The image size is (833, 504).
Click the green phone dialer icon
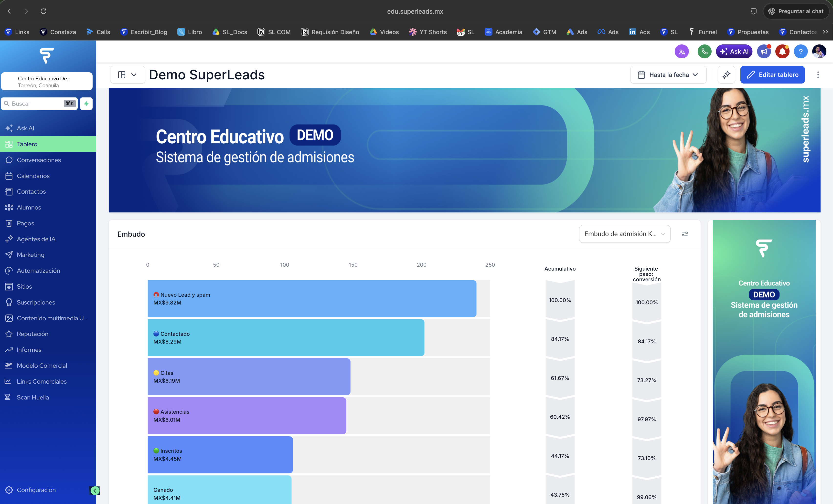point(704,51)
